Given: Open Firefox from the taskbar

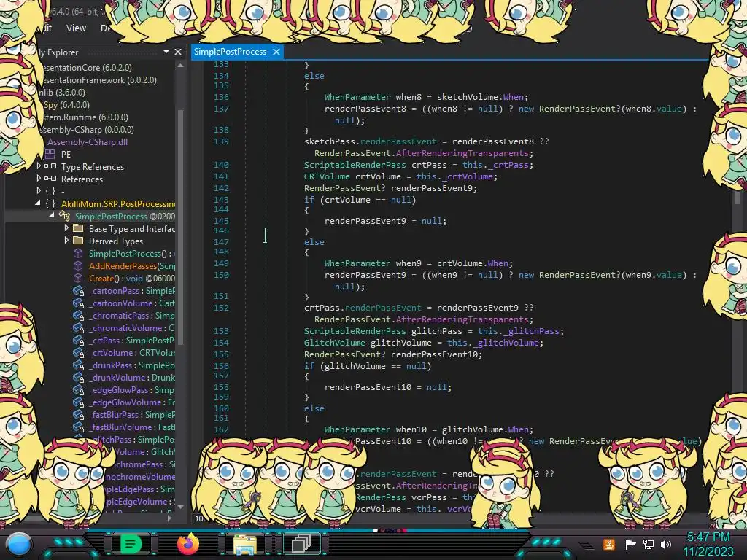Looking at the screenshot, I should 187,544.
